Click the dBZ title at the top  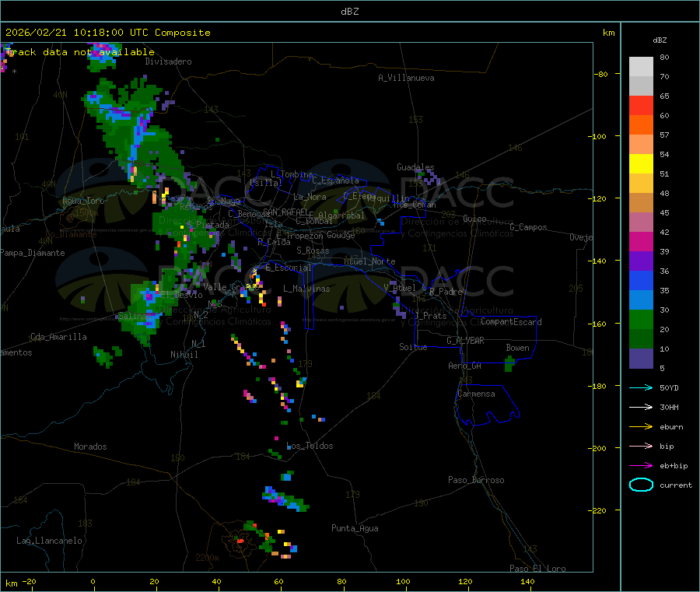coord(349,12)
